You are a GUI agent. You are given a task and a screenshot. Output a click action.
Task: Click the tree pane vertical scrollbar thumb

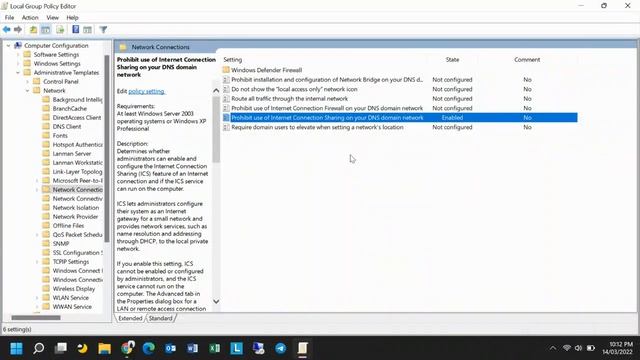(107, 149)
